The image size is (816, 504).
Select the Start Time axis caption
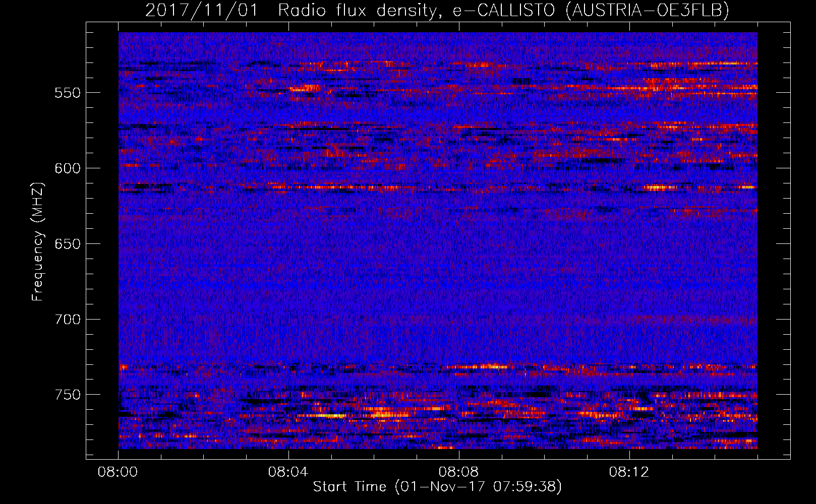point(437,487)
